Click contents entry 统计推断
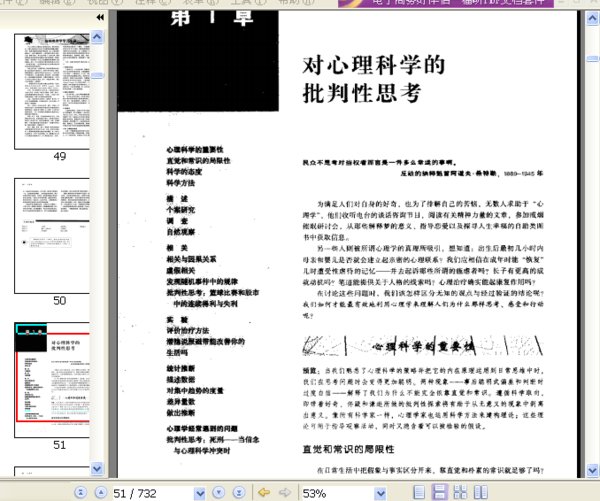Viewport: 600px width, 501px height. [181, 369]
